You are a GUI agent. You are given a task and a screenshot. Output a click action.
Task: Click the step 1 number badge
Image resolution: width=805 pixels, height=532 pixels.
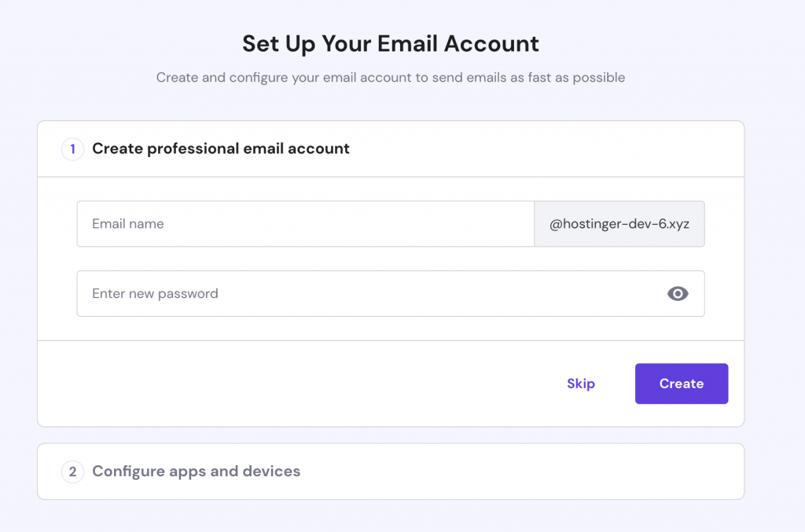pyautogui.click(x=72, y=149)
